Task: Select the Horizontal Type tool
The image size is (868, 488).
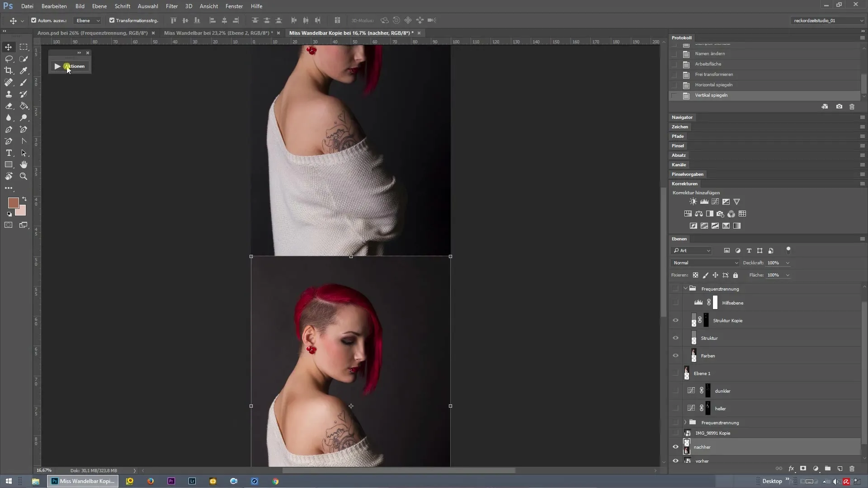Action: [9, 153]
